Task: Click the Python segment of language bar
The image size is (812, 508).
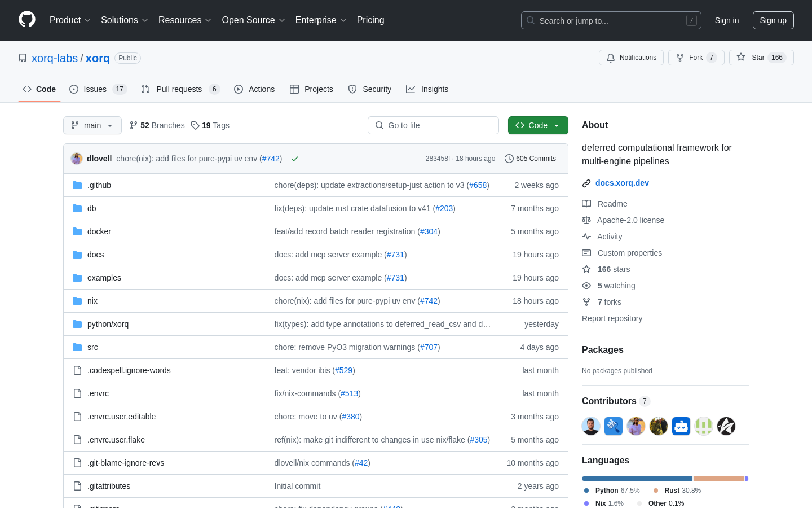Action: 637,479
